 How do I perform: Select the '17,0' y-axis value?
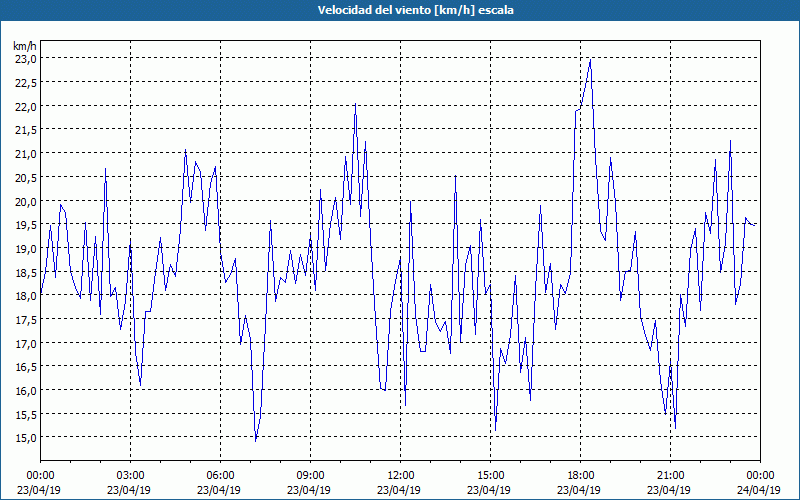[x=26, y=343]
